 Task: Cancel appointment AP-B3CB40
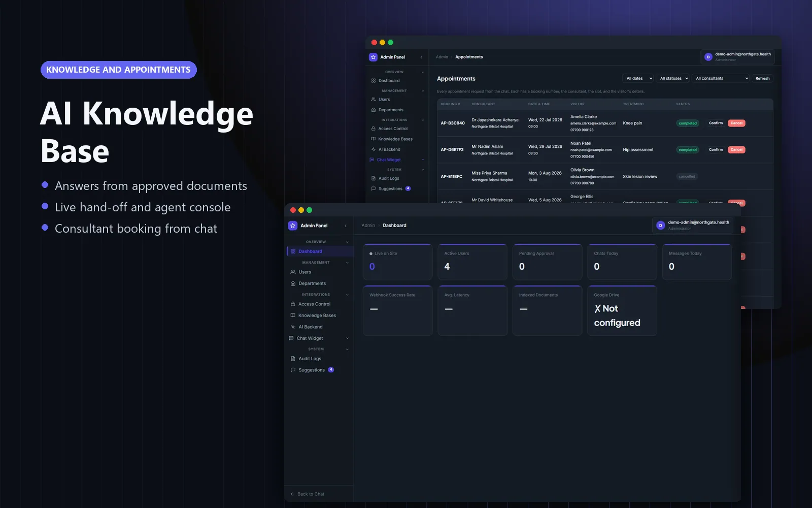736,123
